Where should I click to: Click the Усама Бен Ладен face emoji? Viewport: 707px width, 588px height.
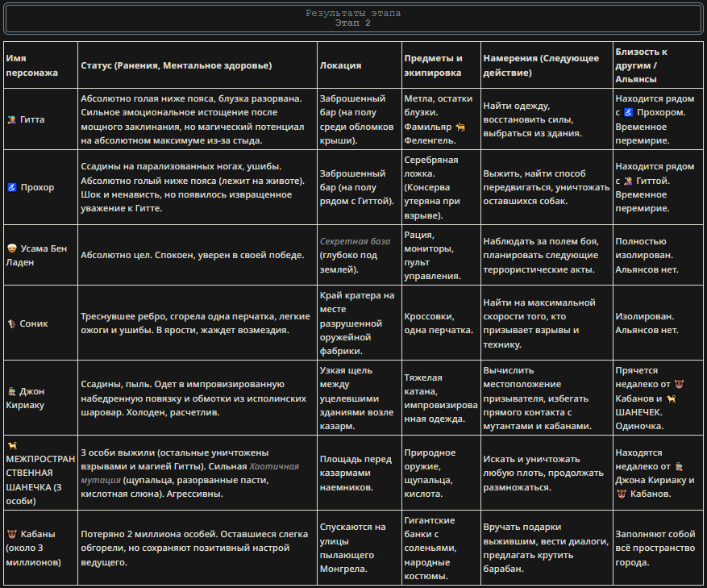12,248
